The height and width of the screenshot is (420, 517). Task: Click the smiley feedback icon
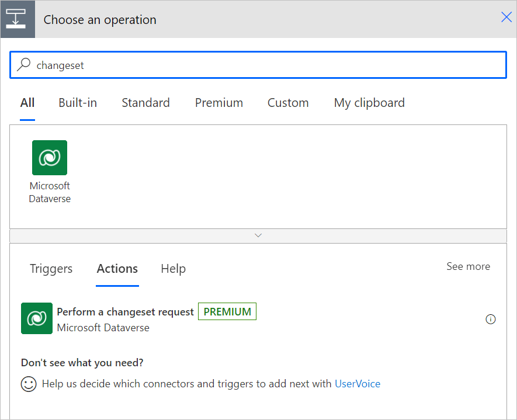tap(29, 384)
